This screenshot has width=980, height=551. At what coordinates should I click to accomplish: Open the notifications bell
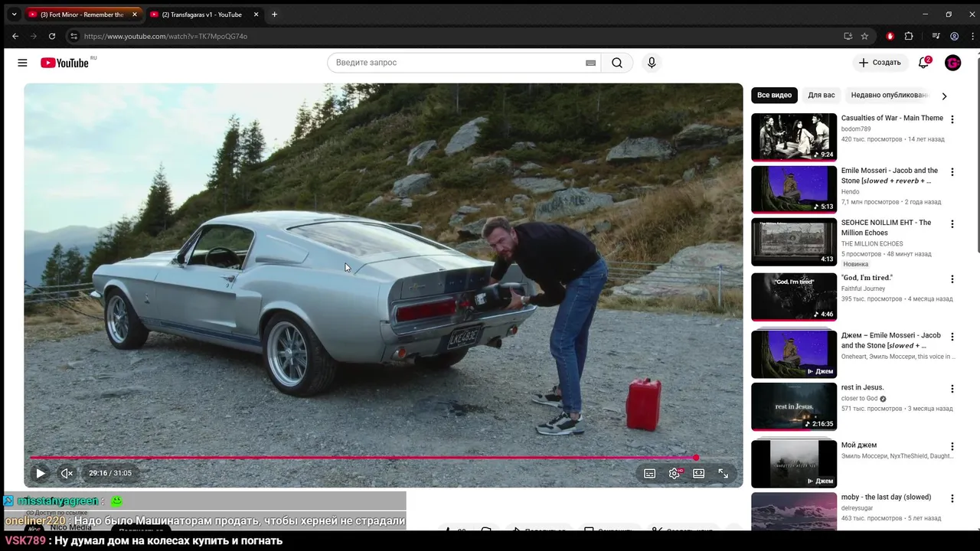[x=923, y=63]
